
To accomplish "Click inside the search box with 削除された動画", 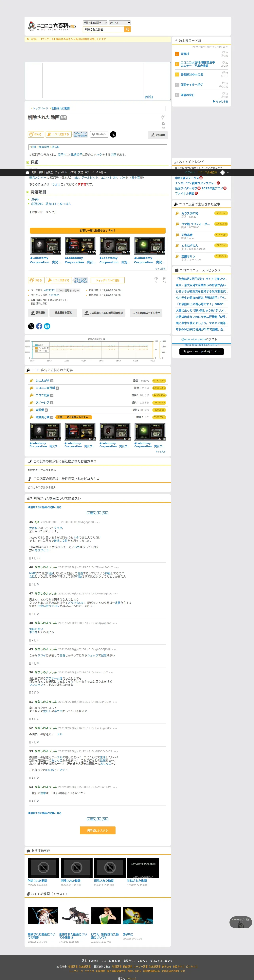I will (104, 29).
